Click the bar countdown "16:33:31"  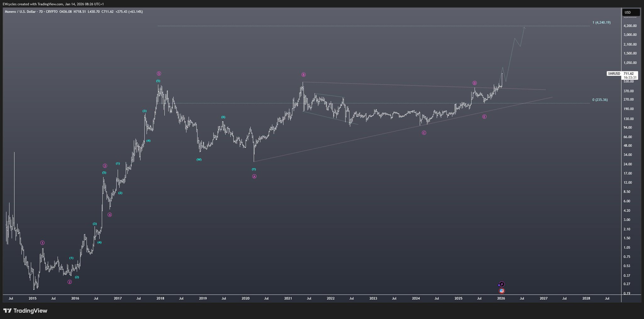coord(630,77)
